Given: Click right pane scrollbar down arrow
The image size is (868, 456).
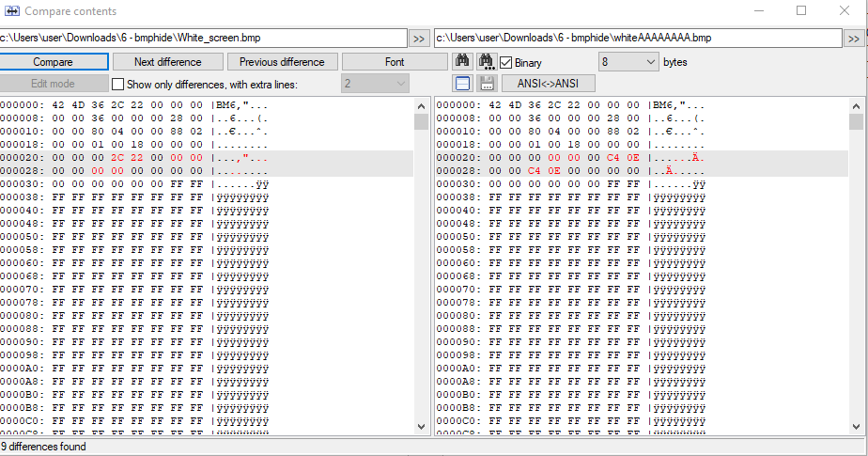Looking at the screenshot, I should tap(857, 426).
